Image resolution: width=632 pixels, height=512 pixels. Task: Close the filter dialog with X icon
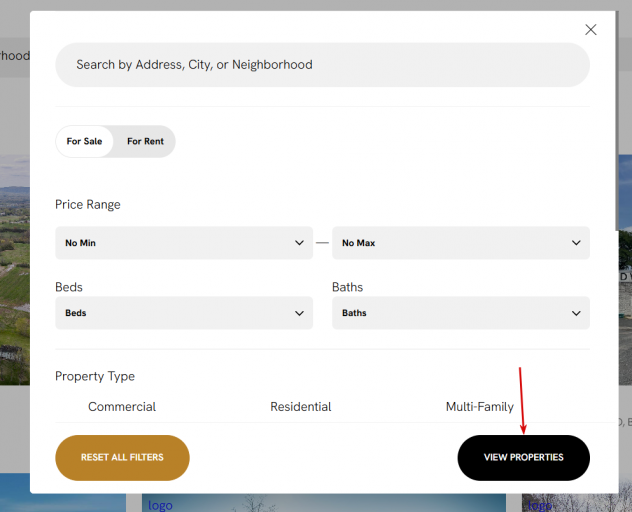coord(590,29)
